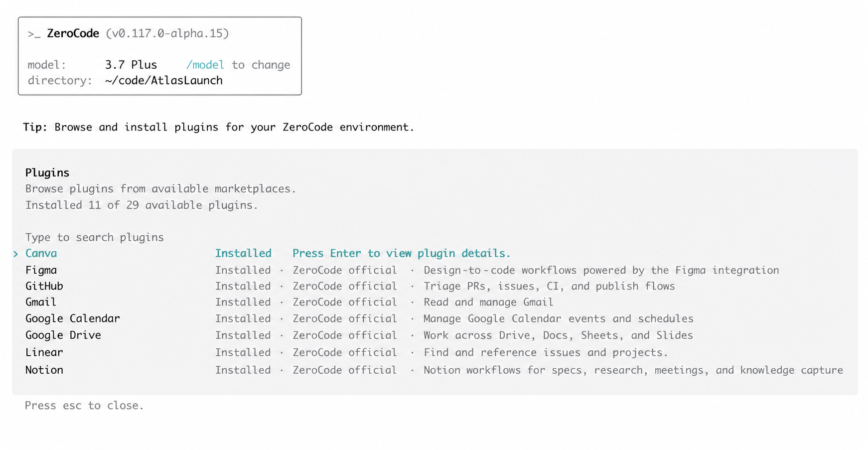Click the '~/code/AtlasLaunch' directory path

[164, 80]
